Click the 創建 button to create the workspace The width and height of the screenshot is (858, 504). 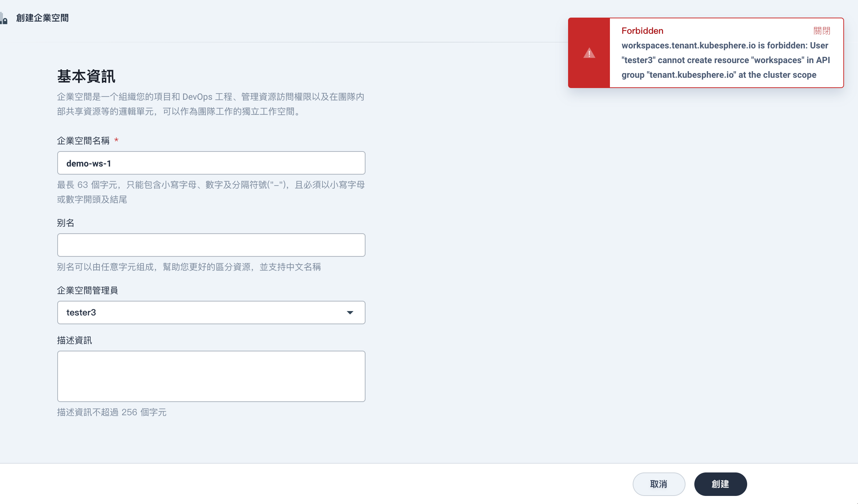[720, 484]
